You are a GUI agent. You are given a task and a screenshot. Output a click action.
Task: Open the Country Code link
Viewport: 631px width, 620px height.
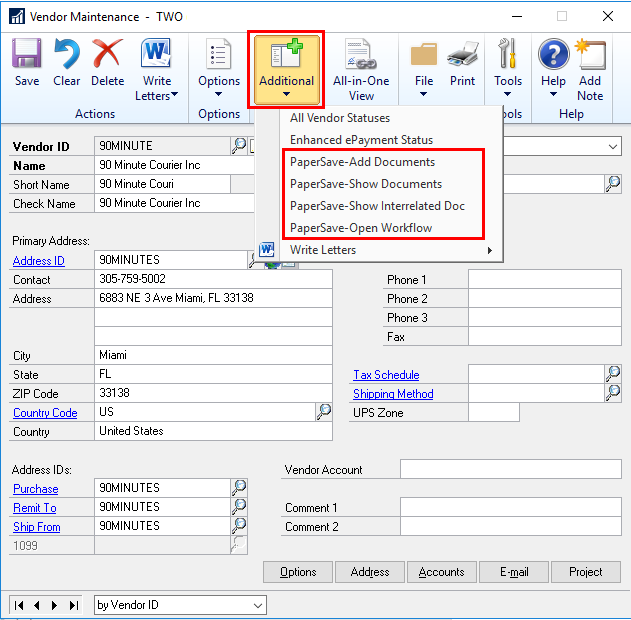click(45, 413)
